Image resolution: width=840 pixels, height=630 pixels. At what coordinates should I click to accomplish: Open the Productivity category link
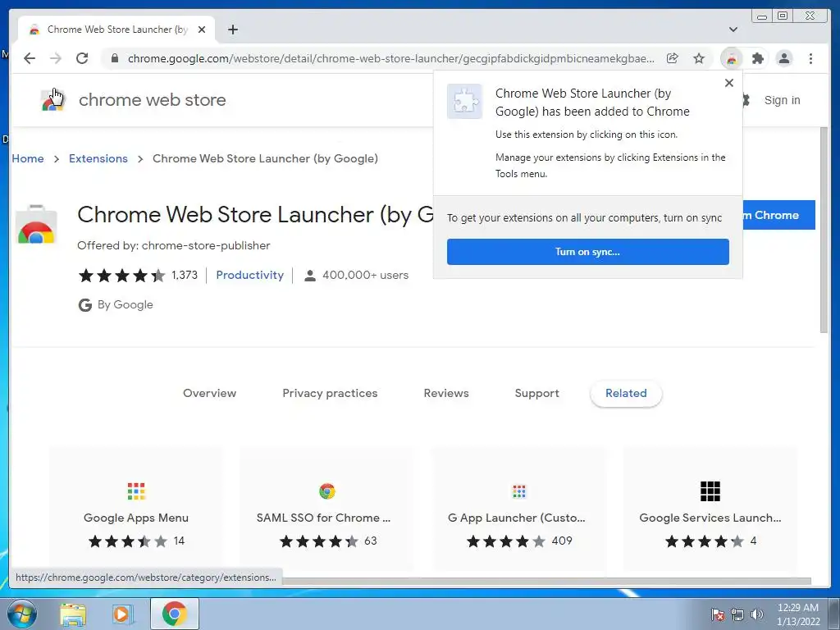tap(249, 275)
